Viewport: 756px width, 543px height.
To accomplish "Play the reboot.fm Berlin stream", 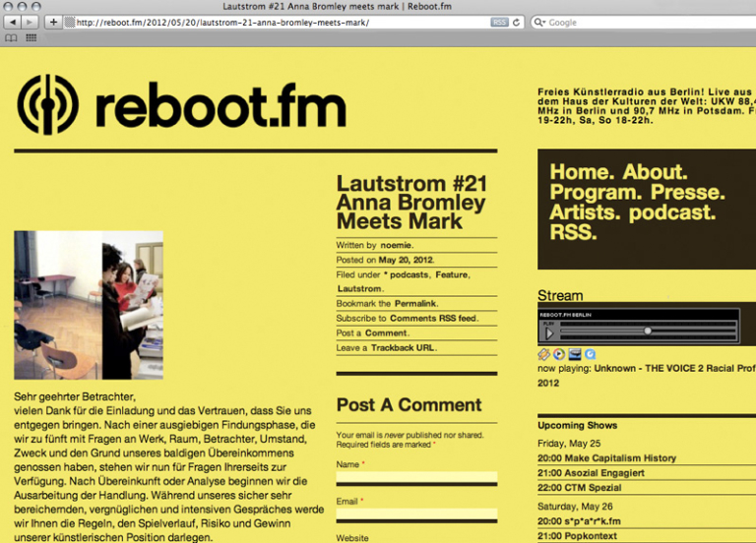I will [549, 332].
